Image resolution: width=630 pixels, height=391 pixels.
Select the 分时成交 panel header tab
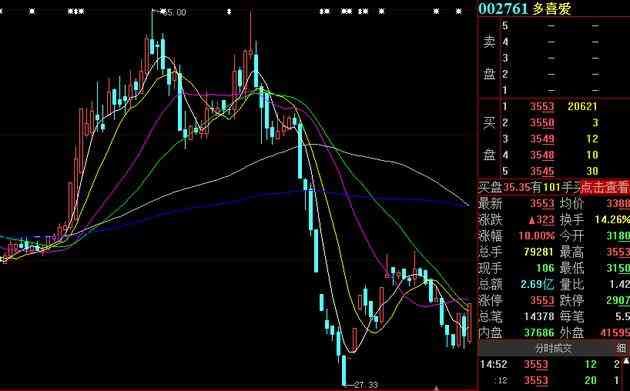pos(553,348)
